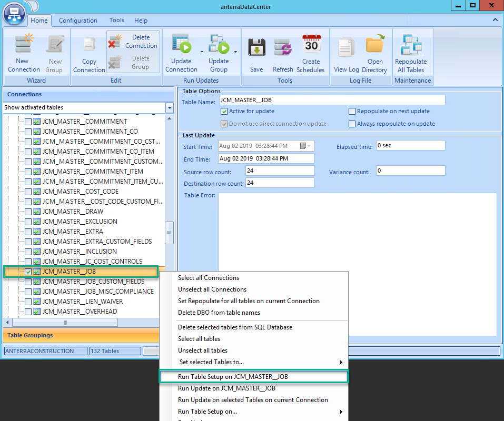504x421 pixels.
Task: Choose Select all Connections menu item
Action: [x=254, y=278]
